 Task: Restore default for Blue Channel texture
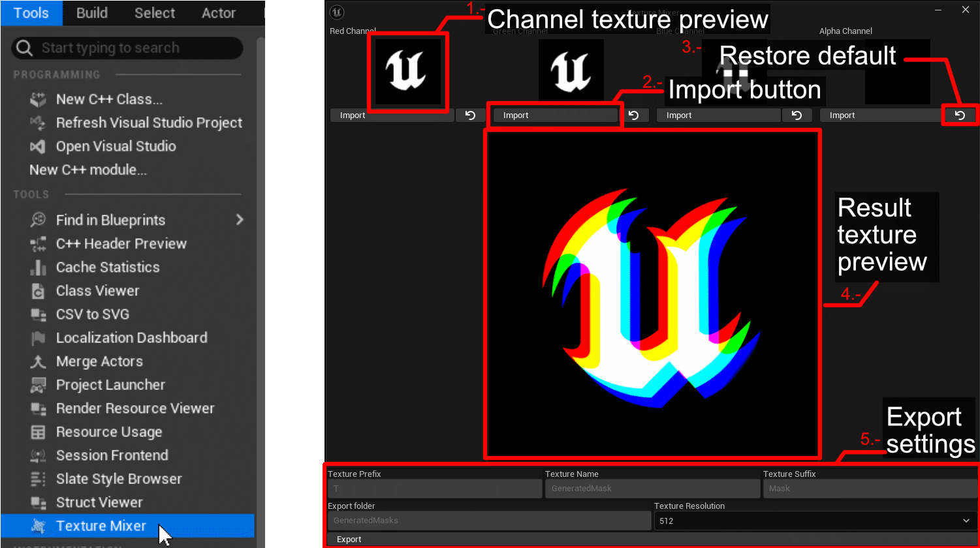[x=797, y=115]
